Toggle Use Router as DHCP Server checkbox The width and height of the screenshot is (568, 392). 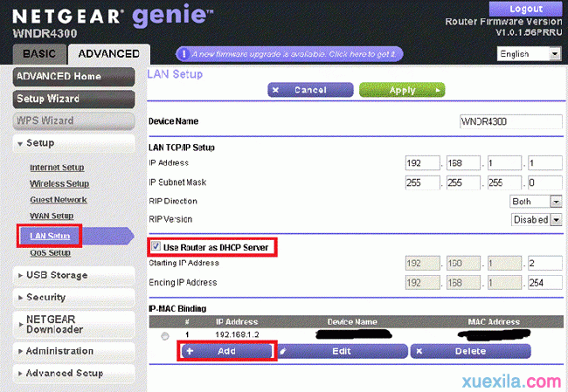[x=156, y=247]
